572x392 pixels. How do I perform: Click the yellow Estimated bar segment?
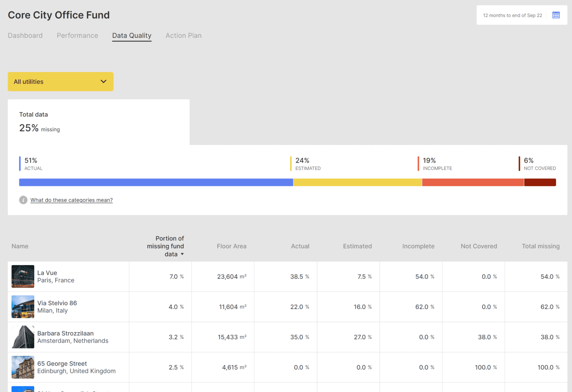click(358, 182)
